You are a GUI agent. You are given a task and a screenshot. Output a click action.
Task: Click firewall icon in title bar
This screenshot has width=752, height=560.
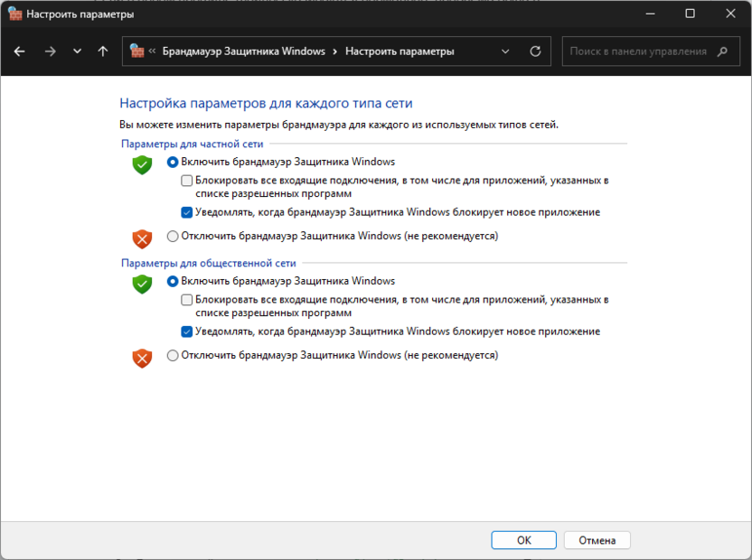[x=15, y=14]
